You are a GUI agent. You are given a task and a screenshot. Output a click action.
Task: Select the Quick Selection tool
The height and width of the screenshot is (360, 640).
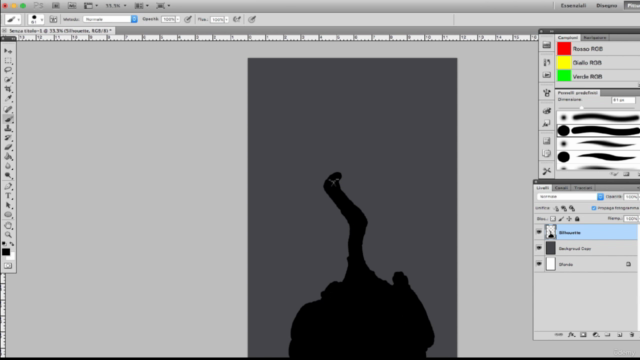8,79
